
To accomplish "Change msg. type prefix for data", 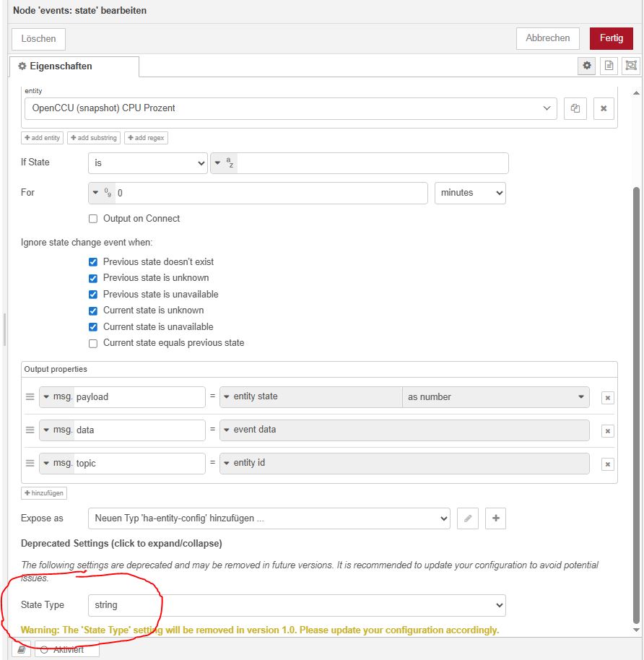I will pos(57,430).
